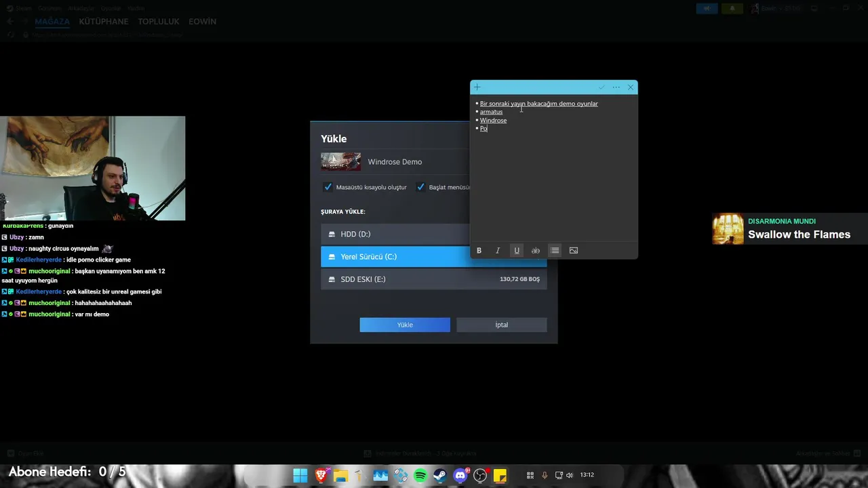Open Steam from the taskbar

click(x=440, y=475)
